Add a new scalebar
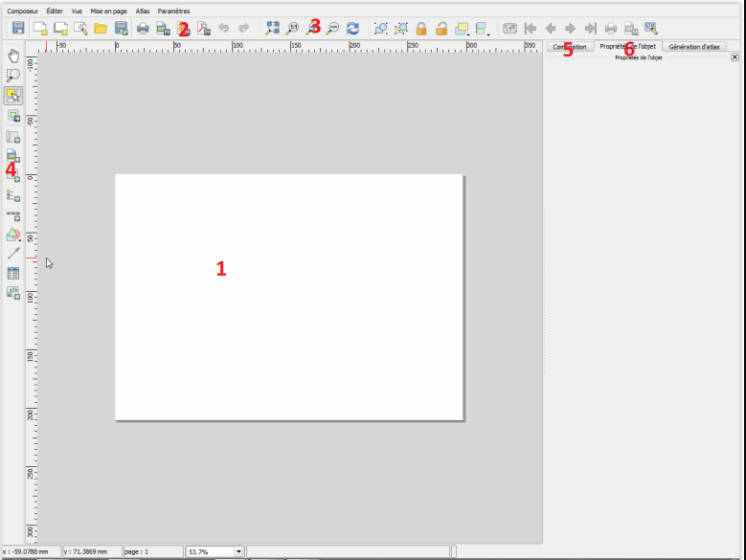Image resolution: width=746 pixels, height=560 pixels. 13,215
